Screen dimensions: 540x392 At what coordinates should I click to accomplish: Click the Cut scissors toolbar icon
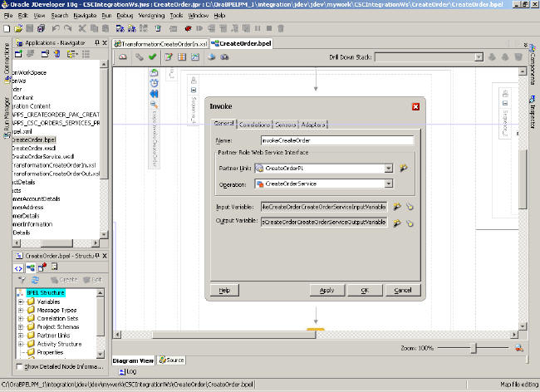(82, 28)
